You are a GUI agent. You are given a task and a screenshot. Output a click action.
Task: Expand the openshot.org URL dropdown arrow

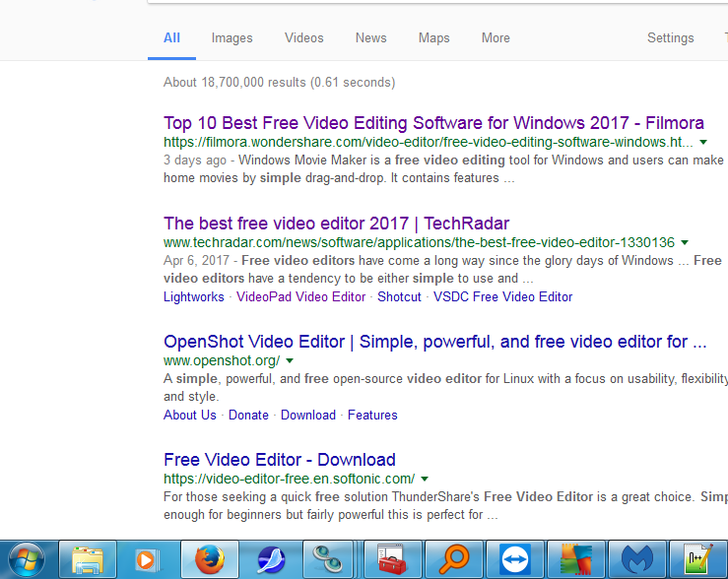click(290, 360)
